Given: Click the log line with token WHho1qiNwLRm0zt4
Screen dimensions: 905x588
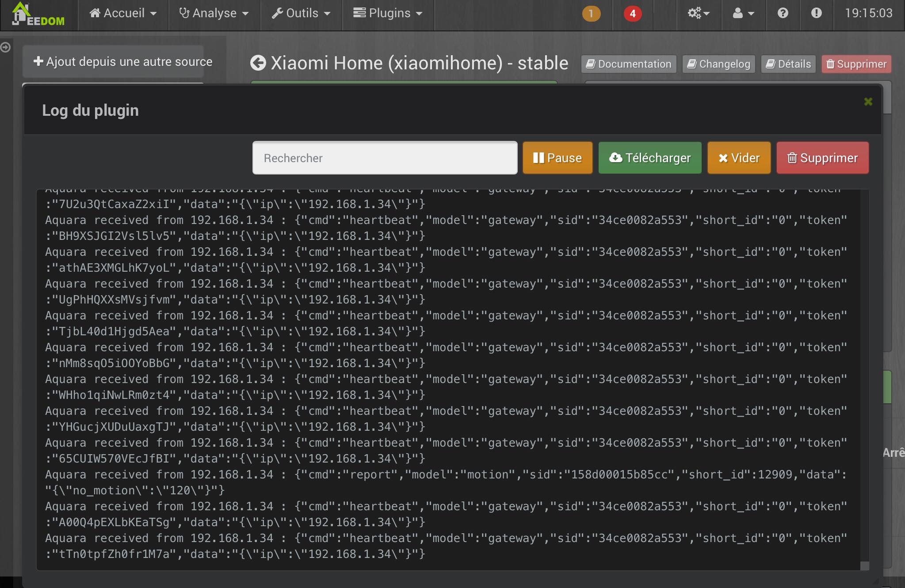Looking at the screenshot, I should point(235,395).
